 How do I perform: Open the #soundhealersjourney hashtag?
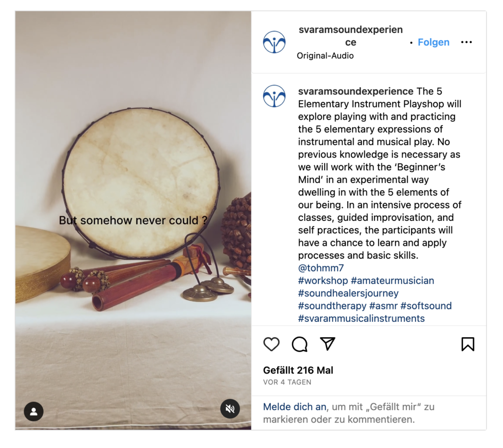point(348,293)
